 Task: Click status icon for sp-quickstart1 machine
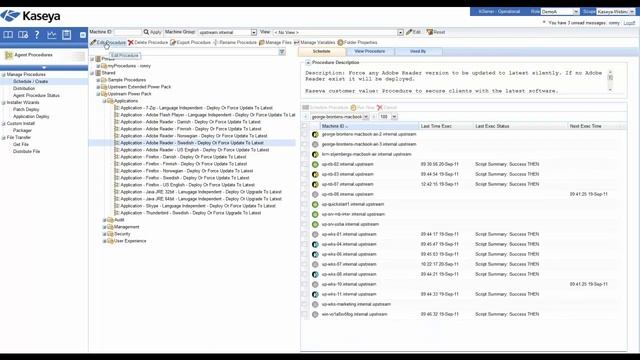315,204
